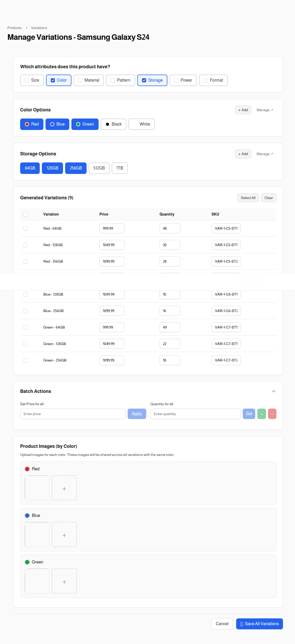The image size is (295, 644).
Task: Select the Black color option
Action: click(114, 124)
